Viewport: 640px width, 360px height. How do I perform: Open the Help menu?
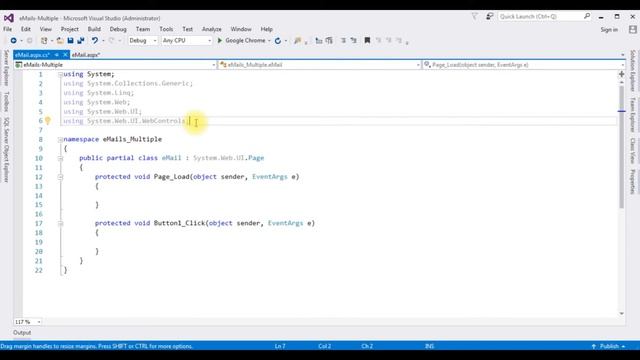[267, 29]
